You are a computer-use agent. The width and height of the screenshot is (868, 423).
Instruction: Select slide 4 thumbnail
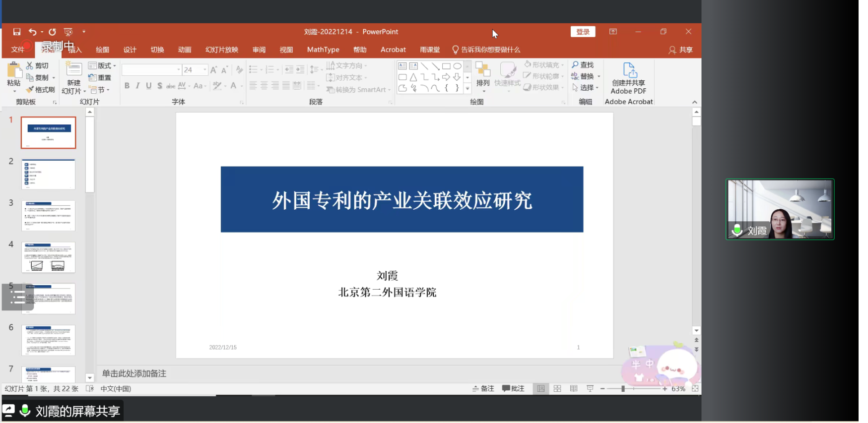tap(48, 257)
